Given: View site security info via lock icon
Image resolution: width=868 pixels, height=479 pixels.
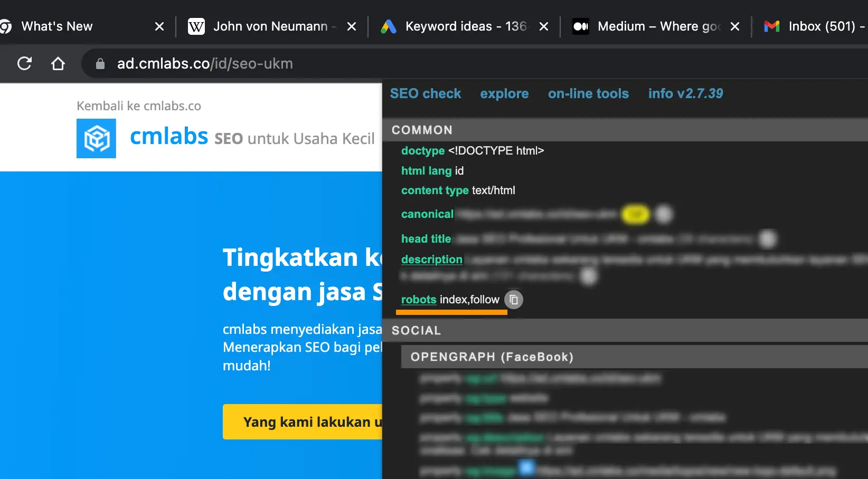Looking at the screenshot, I should point(100,64).
